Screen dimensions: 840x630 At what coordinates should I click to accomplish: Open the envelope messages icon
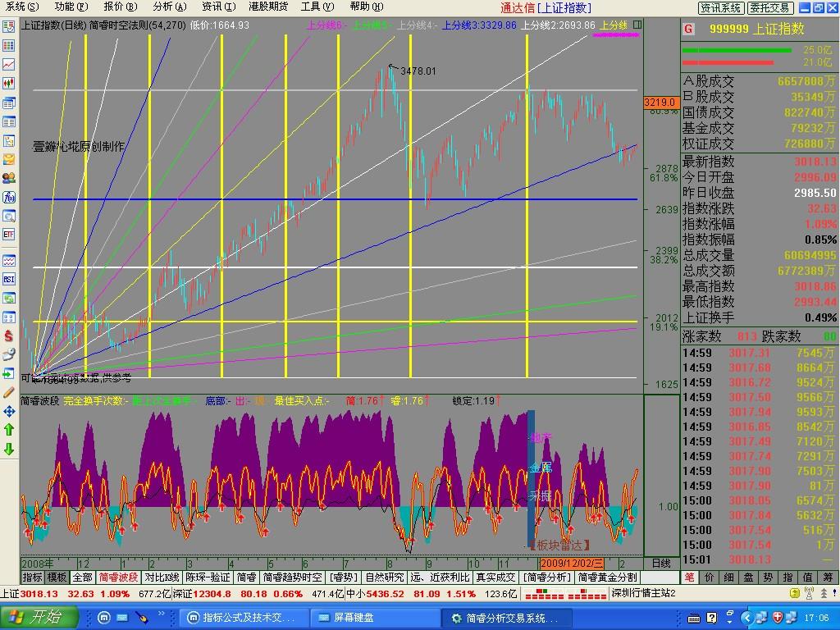coord(8,159)
